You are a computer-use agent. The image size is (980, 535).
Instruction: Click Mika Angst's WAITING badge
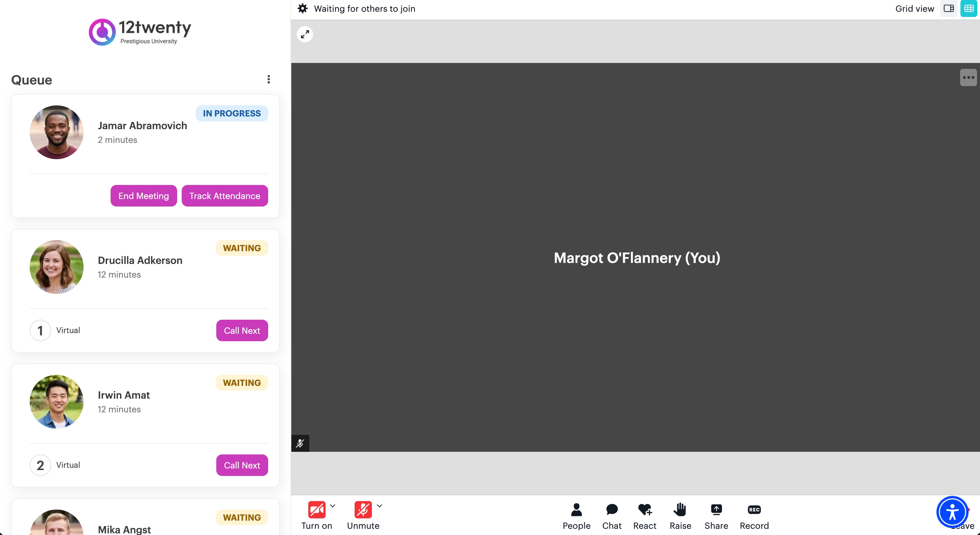[x=242, y=517]
